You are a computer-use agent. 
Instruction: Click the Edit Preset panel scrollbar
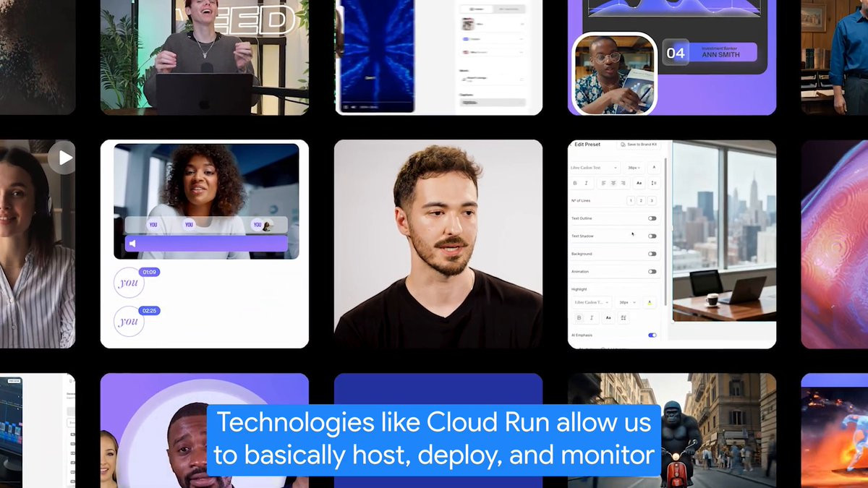(x=665, y=231)
